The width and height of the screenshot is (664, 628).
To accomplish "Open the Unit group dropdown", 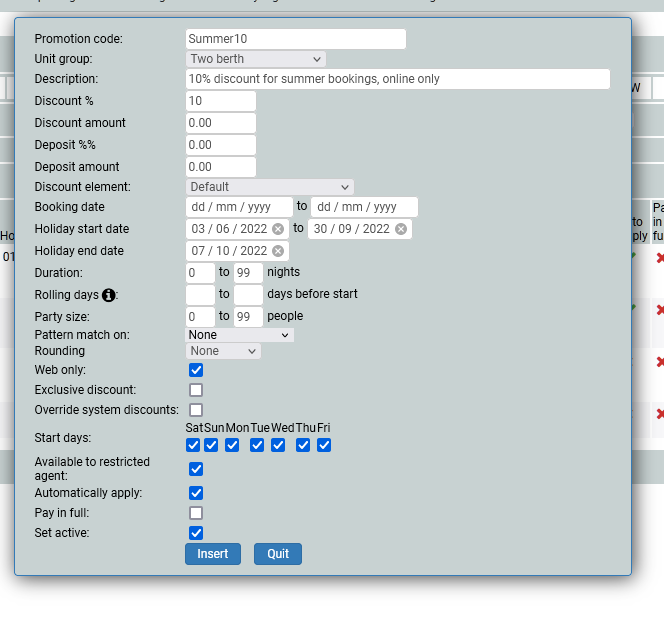I will 256,59.
